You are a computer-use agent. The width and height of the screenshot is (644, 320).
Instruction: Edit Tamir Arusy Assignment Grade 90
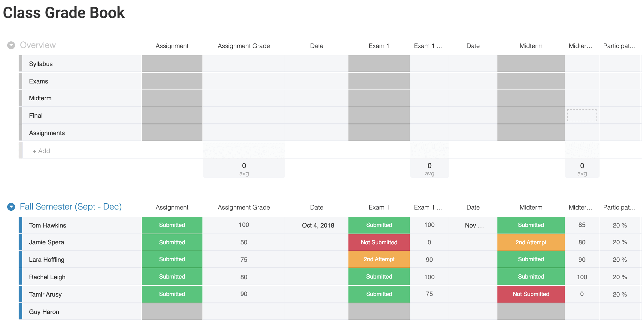tap(244, 294)
